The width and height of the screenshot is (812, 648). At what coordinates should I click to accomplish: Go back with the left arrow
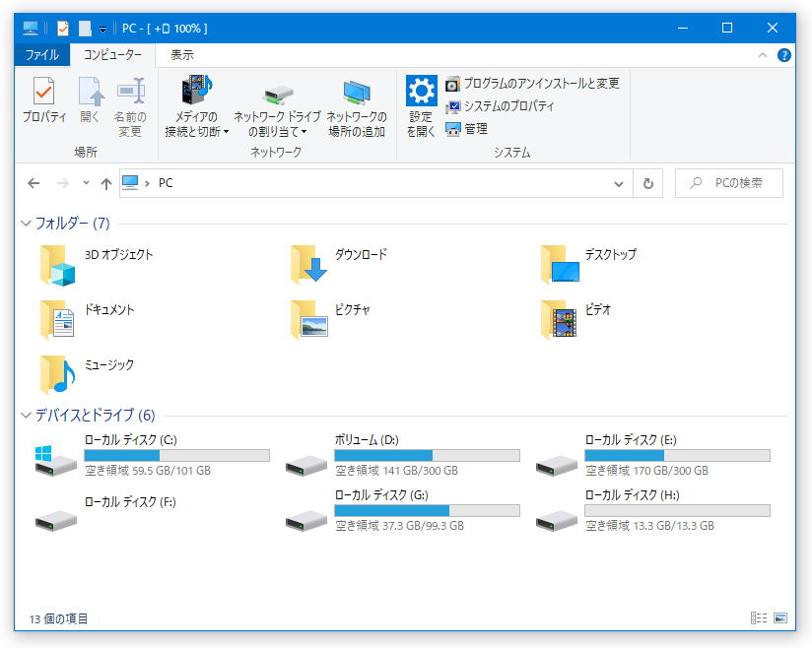click(34, 183)
